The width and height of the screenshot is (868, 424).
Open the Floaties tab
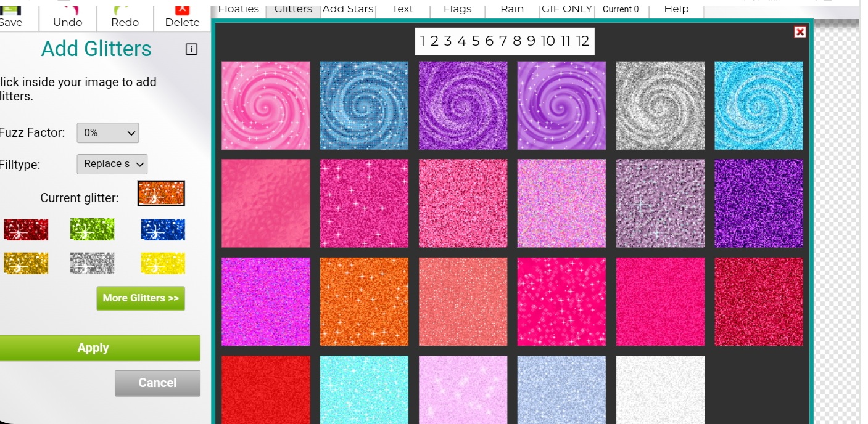[x=239, y=9]
